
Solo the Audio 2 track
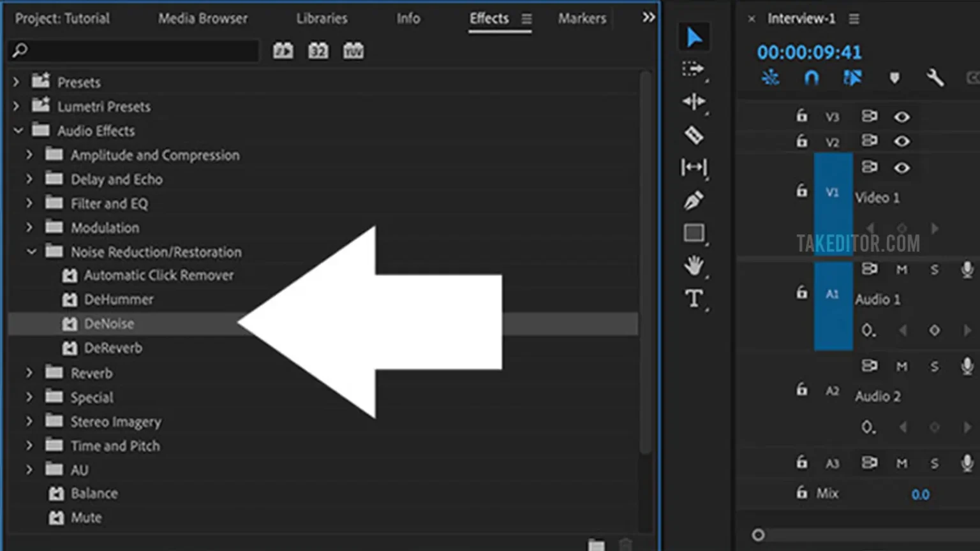(934, 367)
